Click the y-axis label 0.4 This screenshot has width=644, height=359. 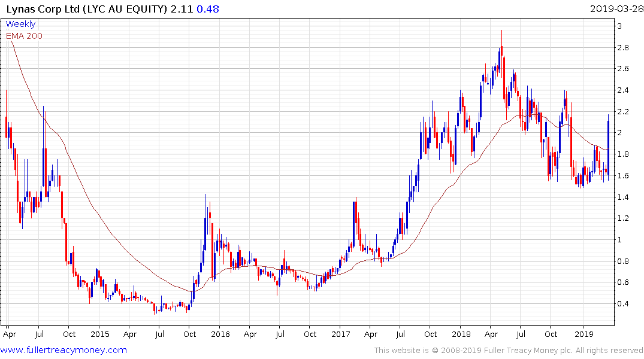coord(623,303)
